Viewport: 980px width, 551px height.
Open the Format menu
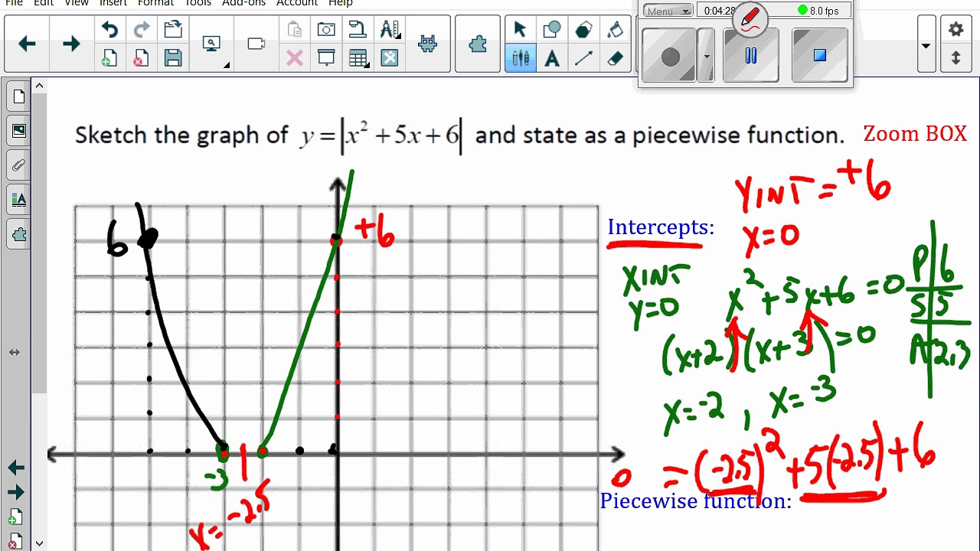pyautogui.click(x=155, y=3)
